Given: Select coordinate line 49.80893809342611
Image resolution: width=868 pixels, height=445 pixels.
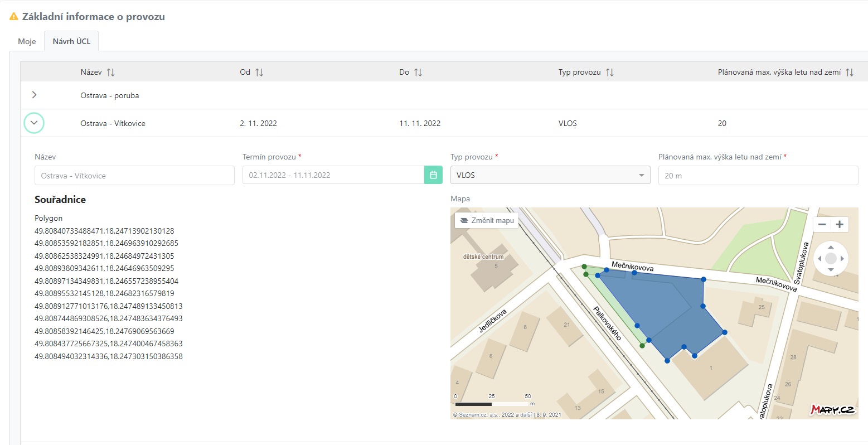Looking at the screenshot, I should (x=104, y=268).
